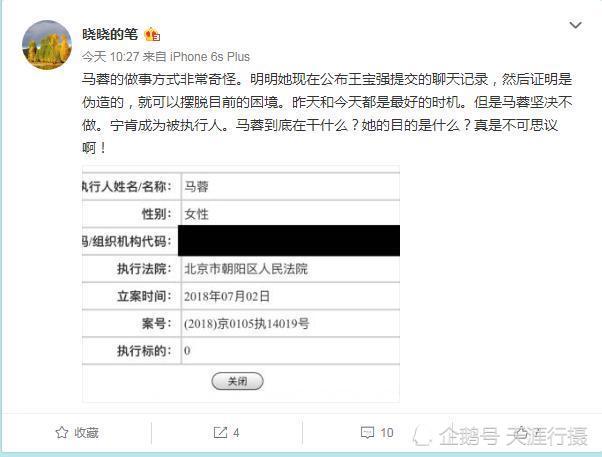The height and width of the screenshot is (457, 602).
Task: Click the repost share icon
Action: pos(220,433)
